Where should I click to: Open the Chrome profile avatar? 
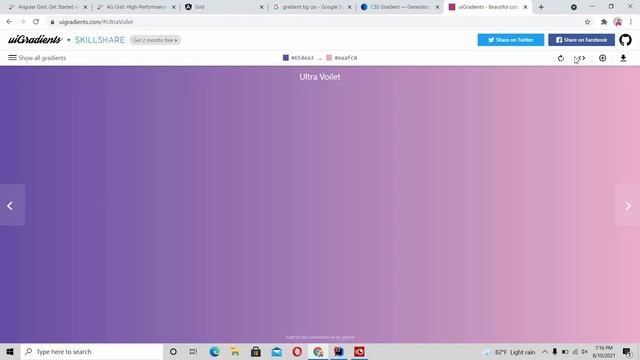click(x=618, y=22)
